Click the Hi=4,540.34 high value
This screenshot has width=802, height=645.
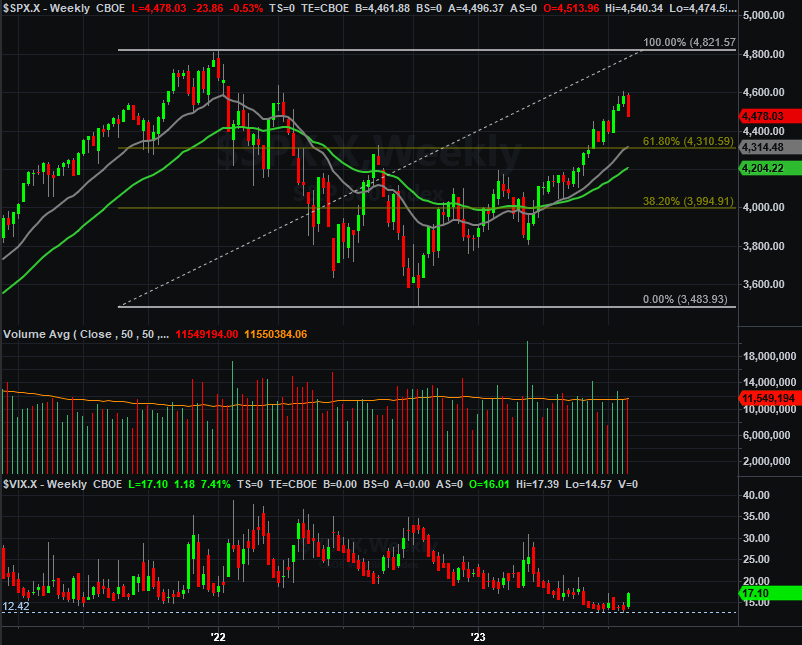pos(634,8)
